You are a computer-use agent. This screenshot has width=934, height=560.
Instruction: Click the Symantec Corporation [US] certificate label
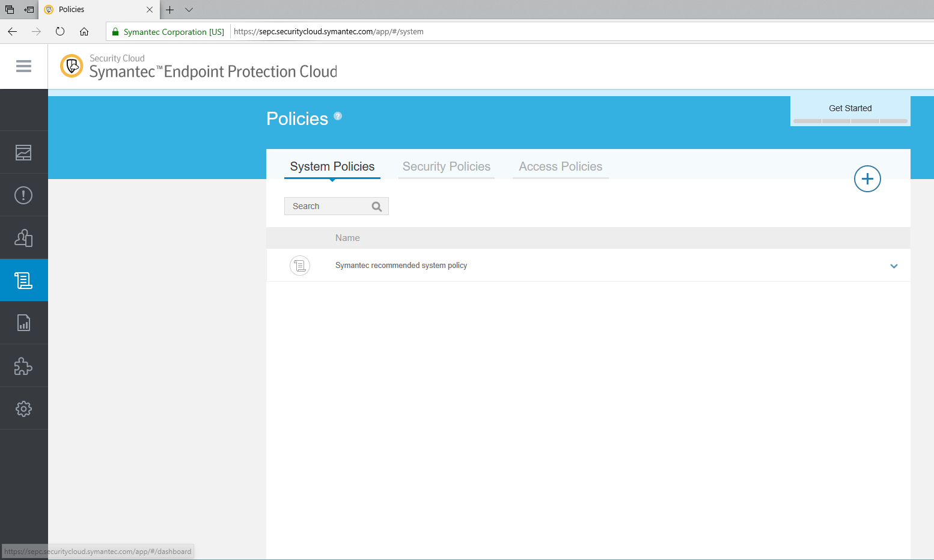click(x=174, y=32)
